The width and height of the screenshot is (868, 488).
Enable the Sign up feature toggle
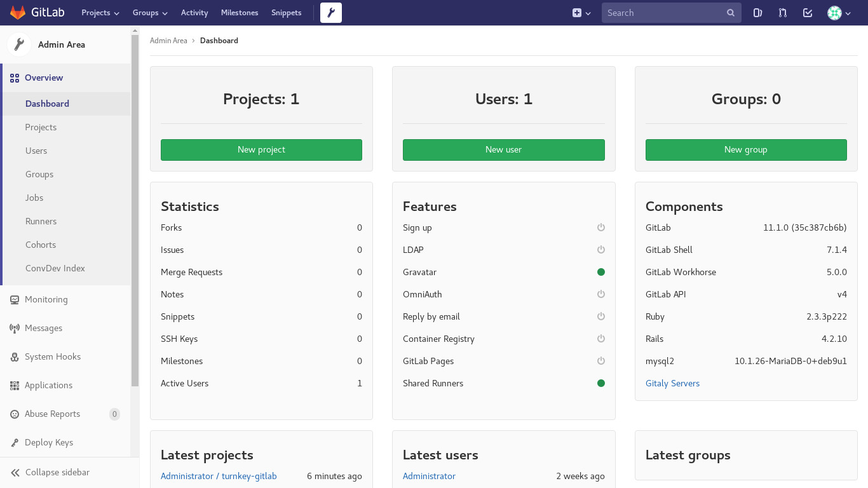[x=600, y=227]
